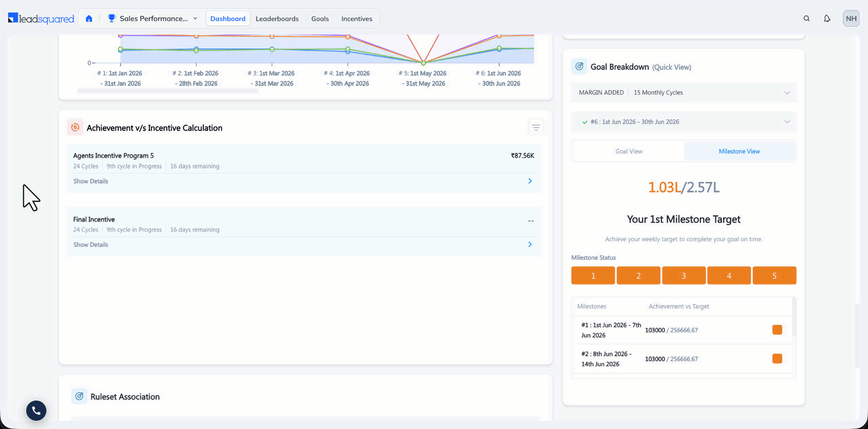The image size is (868, 429).
Task: Show Details for Agents Incentive Program 5
Action: [x=91, y=181]
